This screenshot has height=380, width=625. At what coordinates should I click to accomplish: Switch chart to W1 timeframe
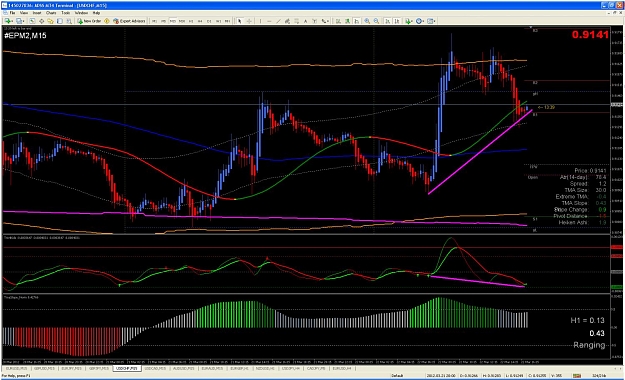[x=218, y=21]
